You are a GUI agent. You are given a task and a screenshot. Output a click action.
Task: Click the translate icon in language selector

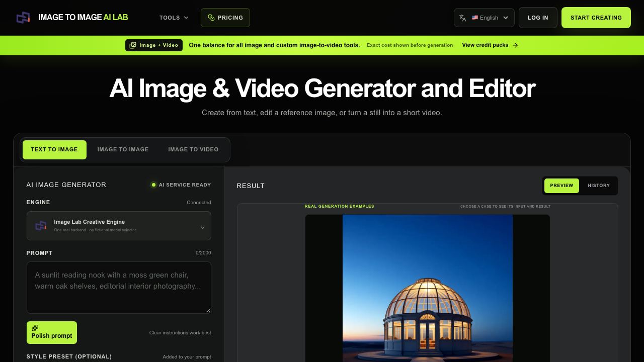tap(462, 18)
